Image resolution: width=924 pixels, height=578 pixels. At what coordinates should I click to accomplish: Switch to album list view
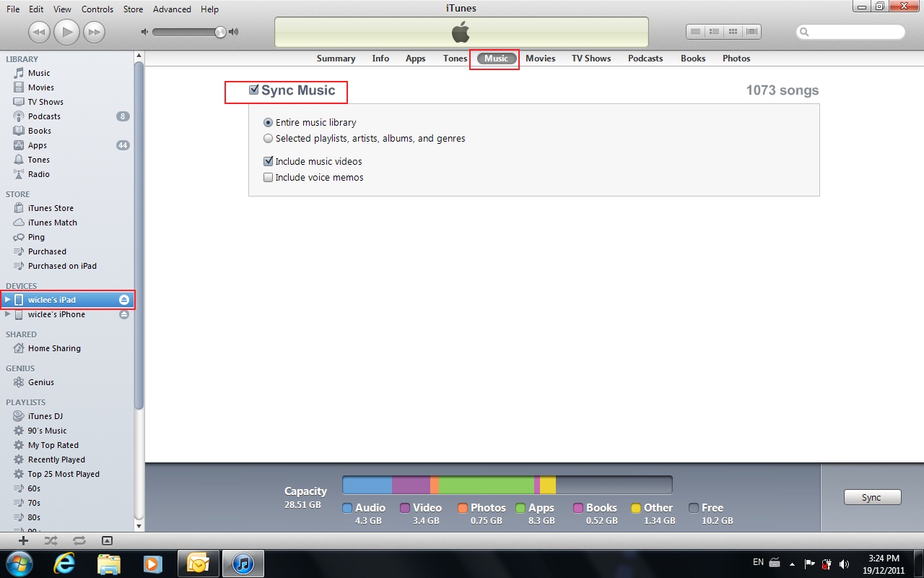pos(714,32)
